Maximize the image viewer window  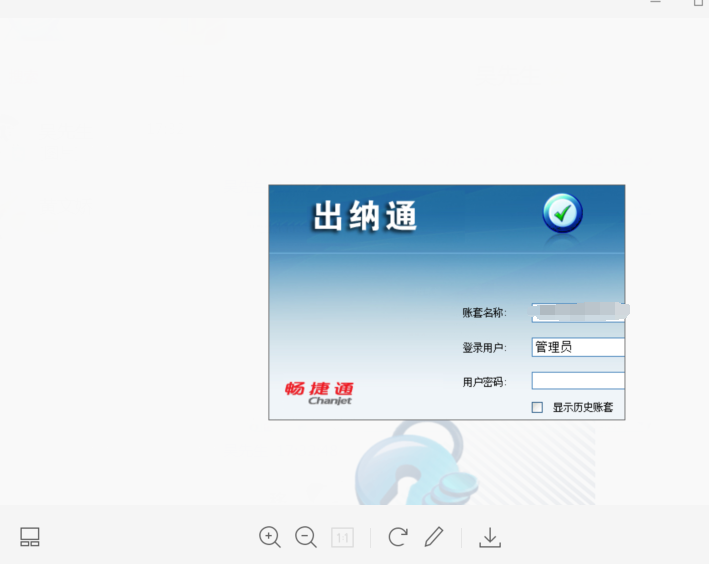(699, 2)
